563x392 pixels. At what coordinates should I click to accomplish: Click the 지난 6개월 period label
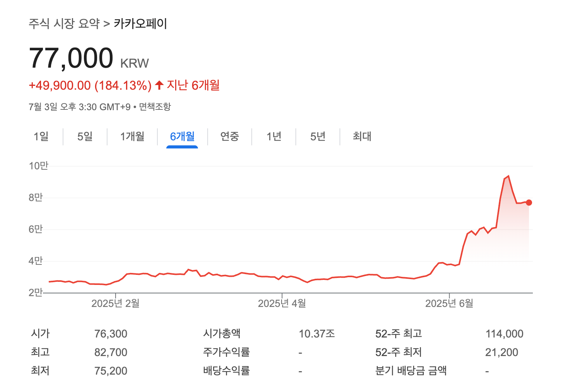193,85
